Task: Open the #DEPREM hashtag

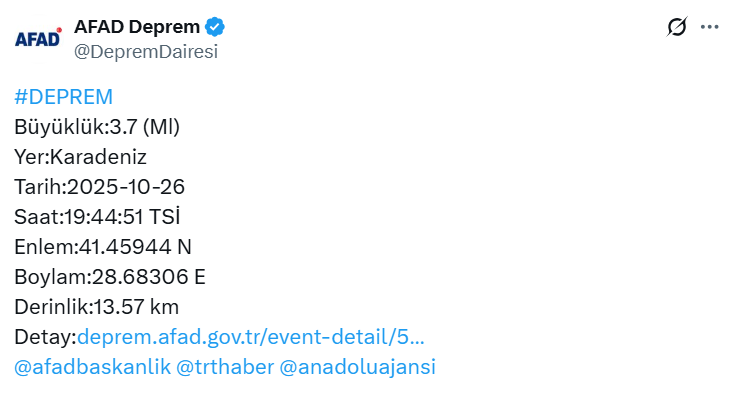Action: (x=64, y=97)
